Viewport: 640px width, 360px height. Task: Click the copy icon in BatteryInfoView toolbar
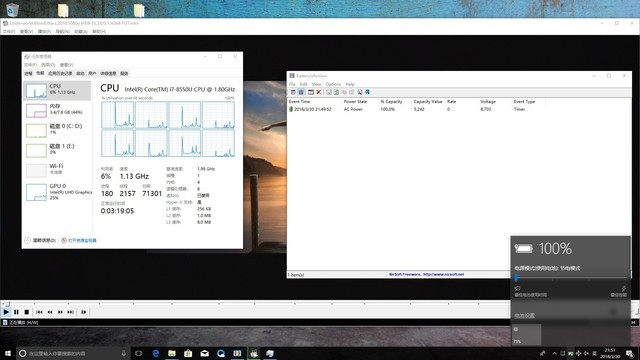click(344, 92)
